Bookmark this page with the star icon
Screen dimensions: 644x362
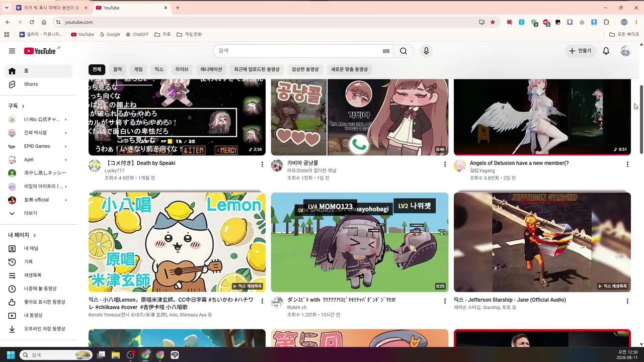click(493, 22)
